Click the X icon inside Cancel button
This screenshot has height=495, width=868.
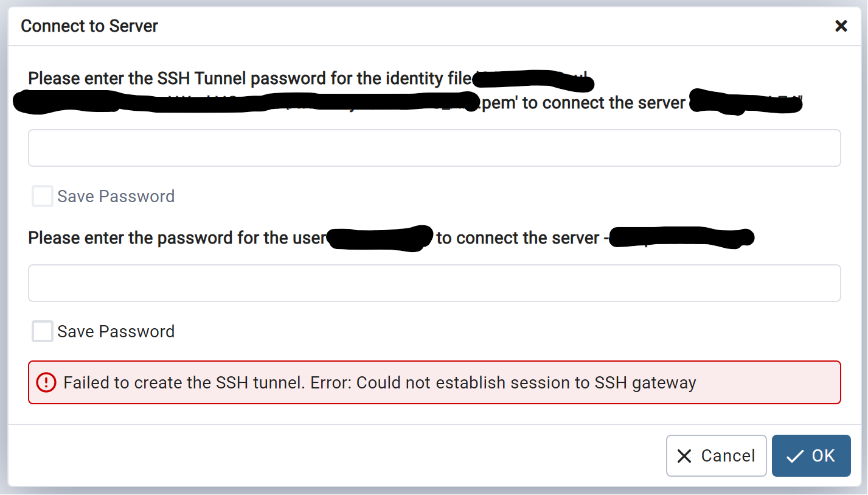(684, 456)
